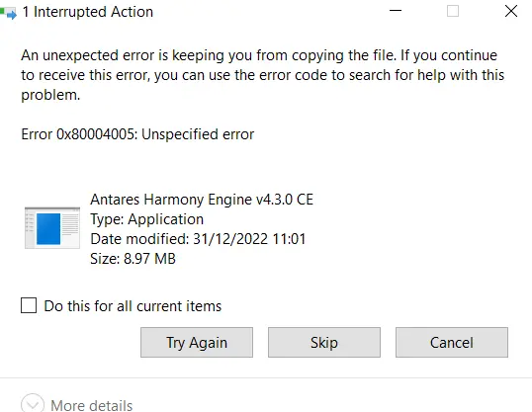The image size is (532, 412).
Task: Click the file transfer icon in title bar
Action: 8,13
